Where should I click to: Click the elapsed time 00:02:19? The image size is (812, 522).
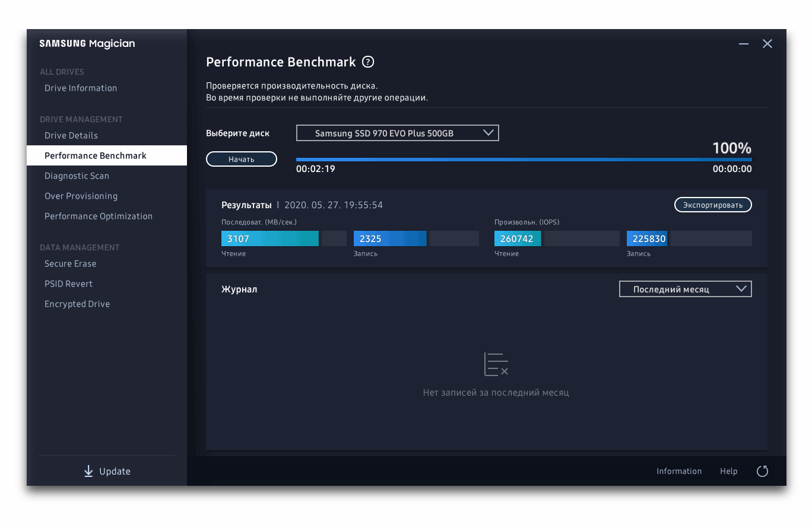(316, 169)
